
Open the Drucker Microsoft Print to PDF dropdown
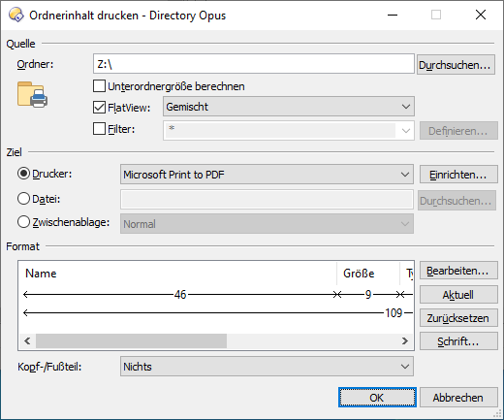pos(267,175)
